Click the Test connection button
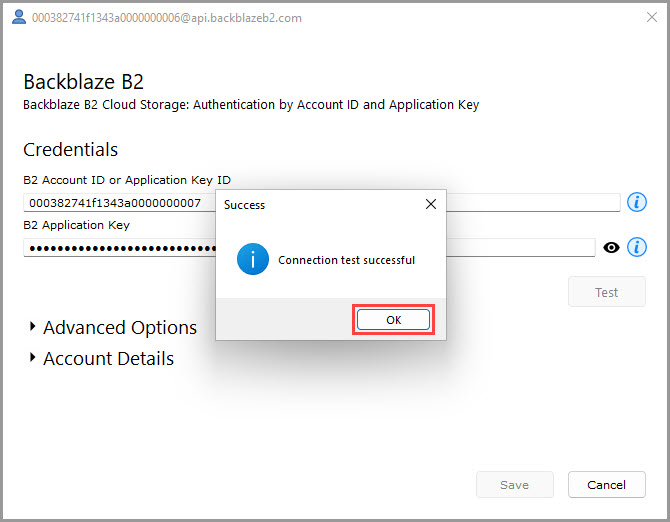The width and height of the screenshot is (670, 522). point(606,292)
